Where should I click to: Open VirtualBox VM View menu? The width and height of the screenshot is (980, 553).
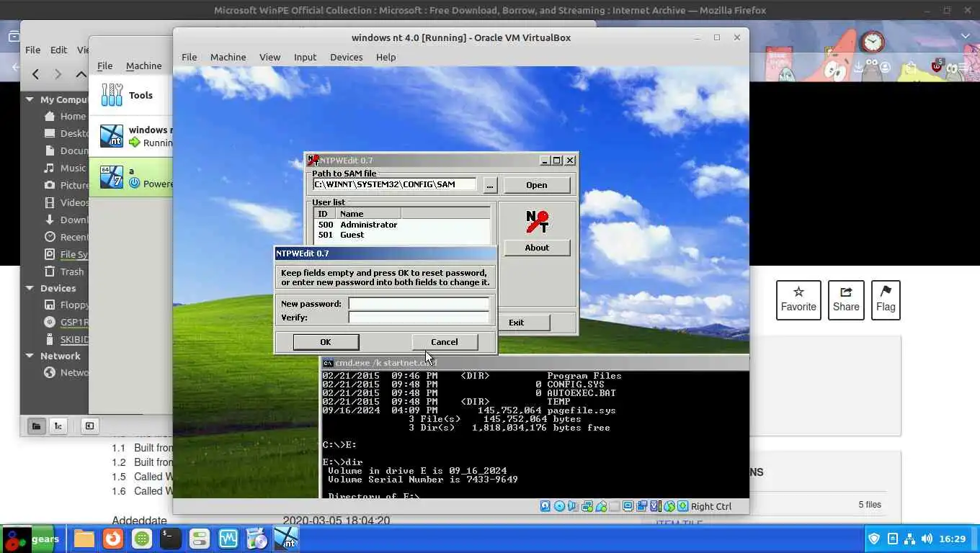[x=270, y=57]
